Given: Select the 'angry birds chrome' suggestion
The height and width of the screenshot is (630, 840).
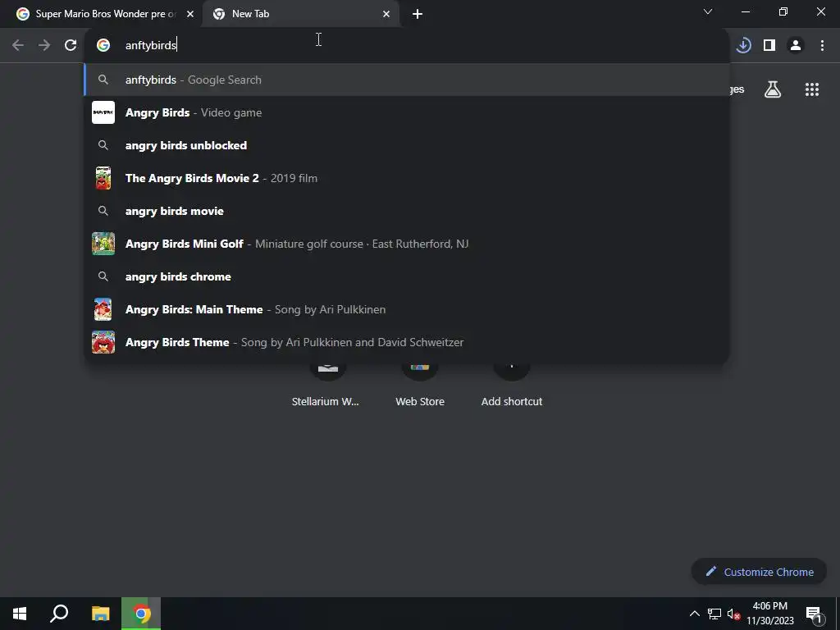Looking at the screenshot, I should (407, 276).
